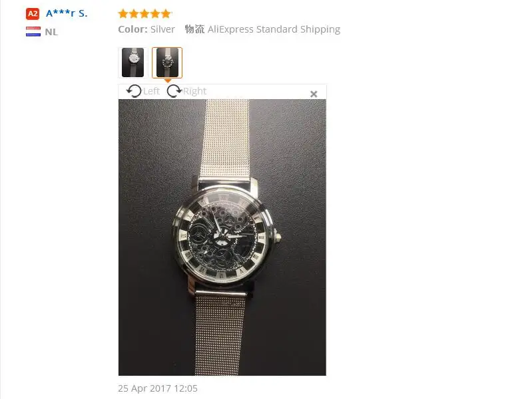Open reviewer profile A***r S.
The image size is (532, 399).
pos(67,13)
